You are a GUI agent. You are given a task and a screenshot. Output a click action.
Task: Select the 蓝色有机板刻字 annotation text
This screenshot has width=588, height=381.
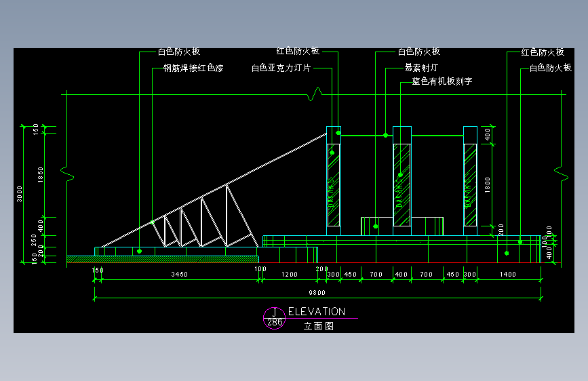tap(442, 81)
